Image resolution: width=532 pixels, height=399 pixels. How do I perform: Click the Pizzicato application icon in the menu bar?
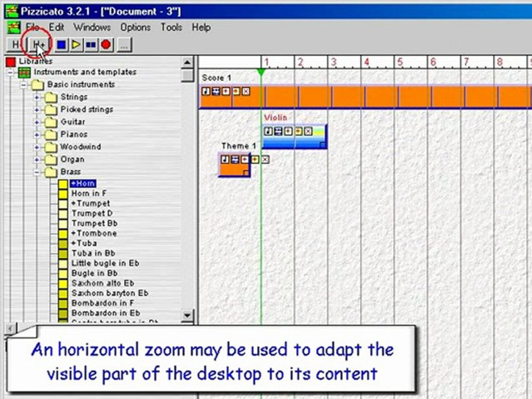[13, 27]
